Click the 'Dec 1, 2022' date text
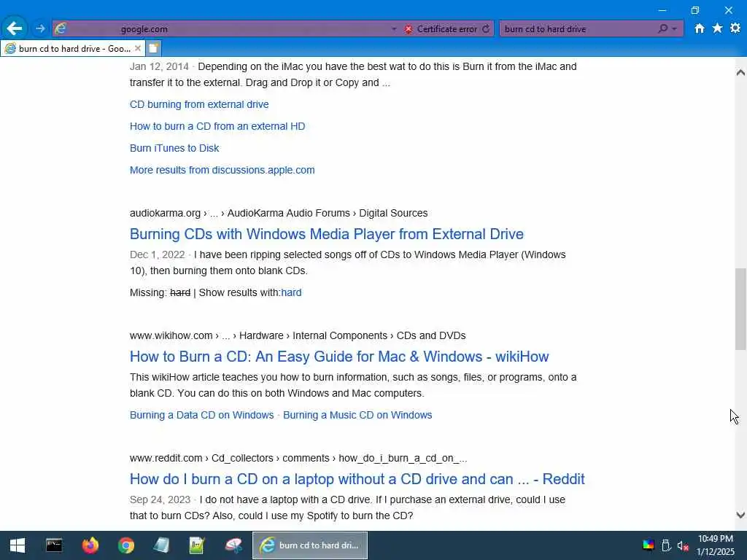Screen dimensions: 747x560 [x=158, y=254]
